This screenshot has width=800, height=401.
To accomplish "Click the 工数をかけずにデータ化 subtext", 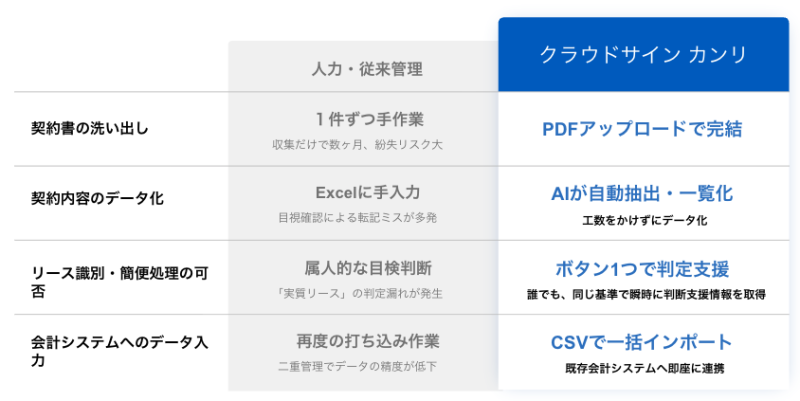I will pyautogui.click(x=644, y=220).
